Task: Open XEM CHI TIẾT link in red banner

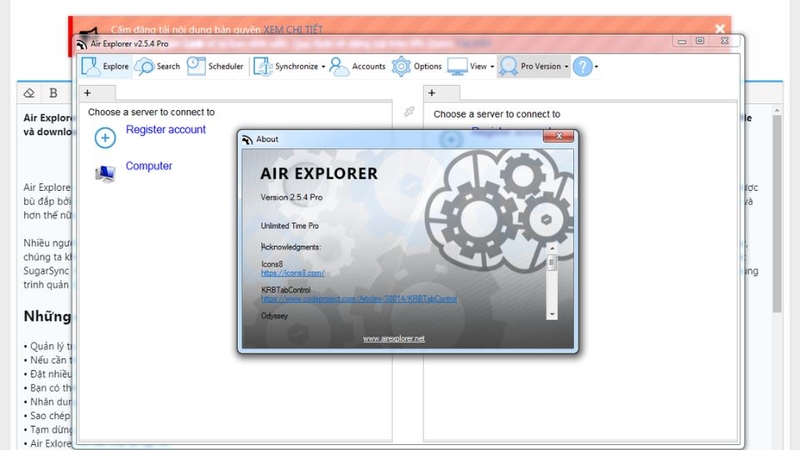Action: [x=293, y=30]
